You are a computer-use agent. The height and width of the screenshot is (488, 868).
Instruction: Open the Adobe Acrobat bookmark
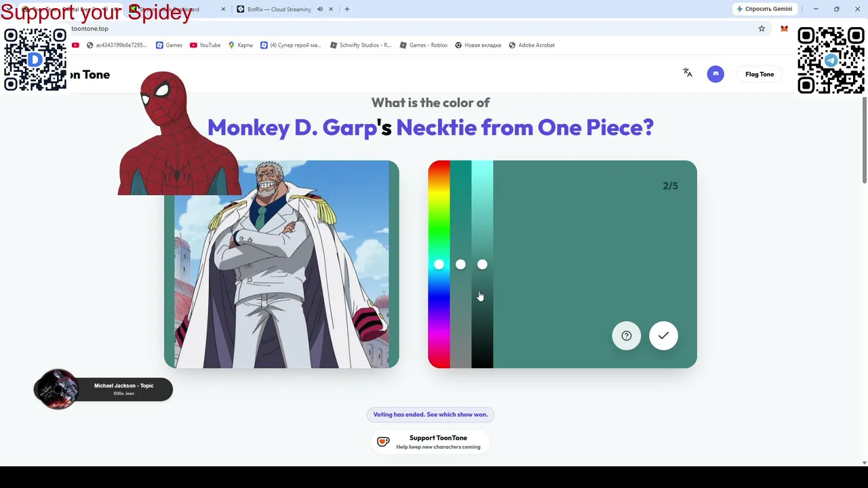click(532, 45)
